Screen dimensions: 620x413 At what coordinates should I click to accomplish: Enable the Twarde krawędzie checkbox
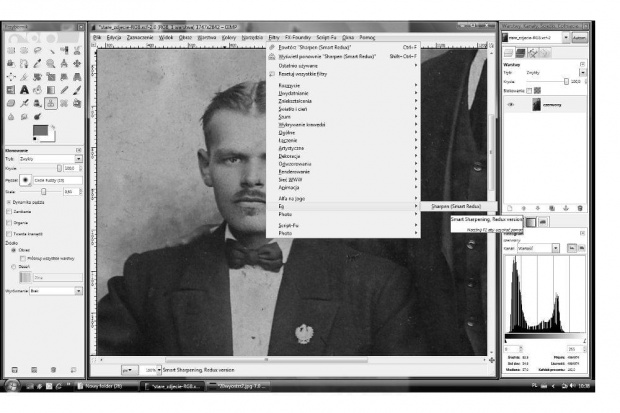(x=9, y=234)
